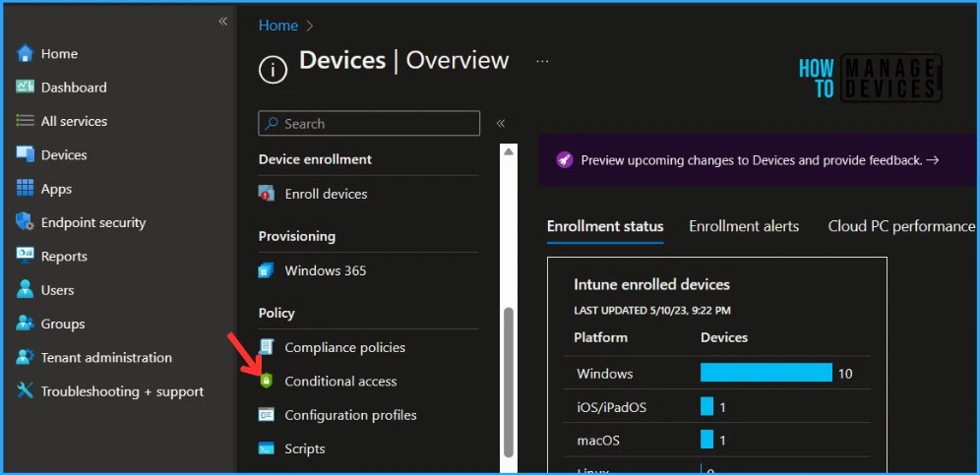The height and width of the screenshot is (475, 980).
Task: Click the menu scrollbar thumb
Action: coord(508,382)
